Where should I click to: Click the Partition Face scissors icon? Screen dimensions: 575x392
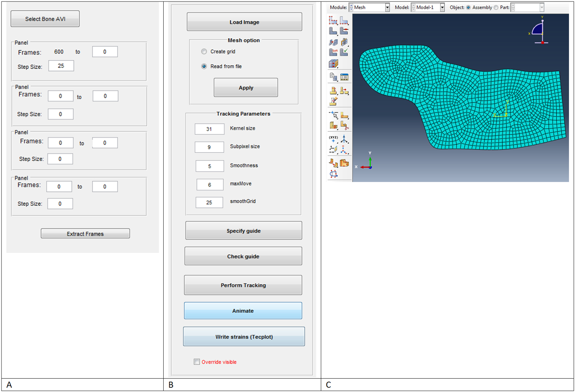[x=344, y=125]
